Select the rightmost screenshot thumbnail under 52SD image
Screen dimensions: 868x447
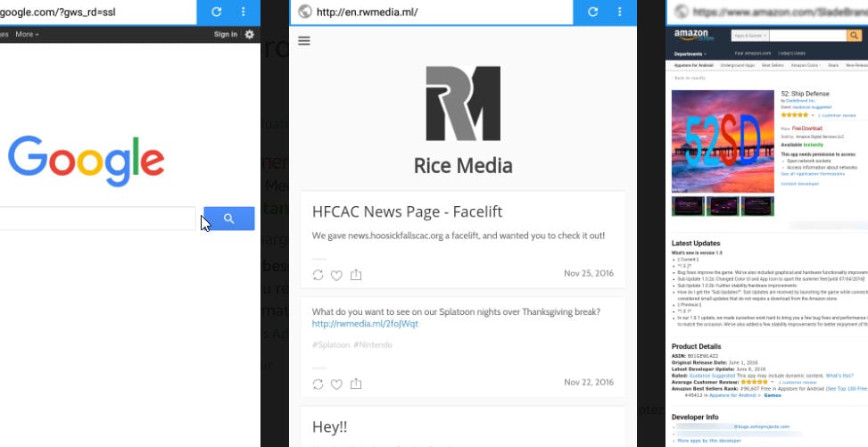(x=757, y=206)
